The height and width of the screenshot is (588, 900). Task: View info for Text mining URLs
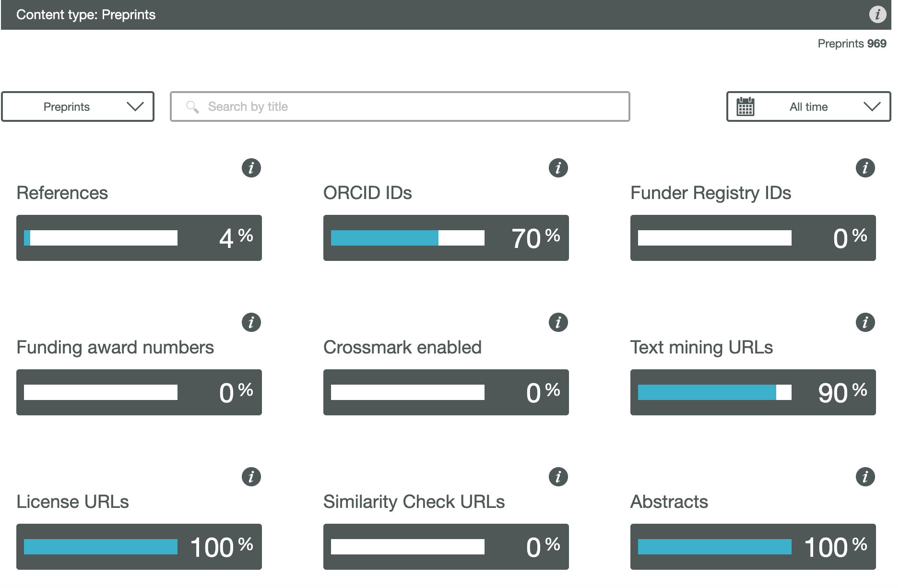click(x=865, y=322)
